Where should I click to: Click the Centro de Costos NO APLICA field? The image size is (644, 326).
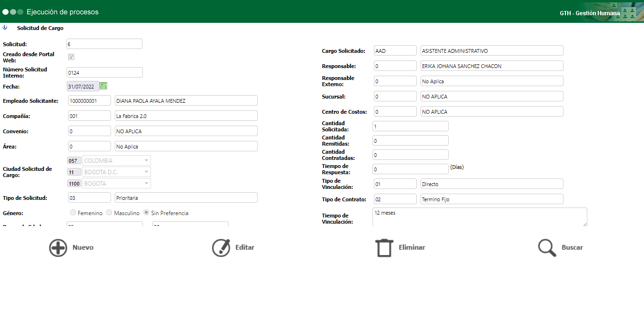[x=492, y=111]
